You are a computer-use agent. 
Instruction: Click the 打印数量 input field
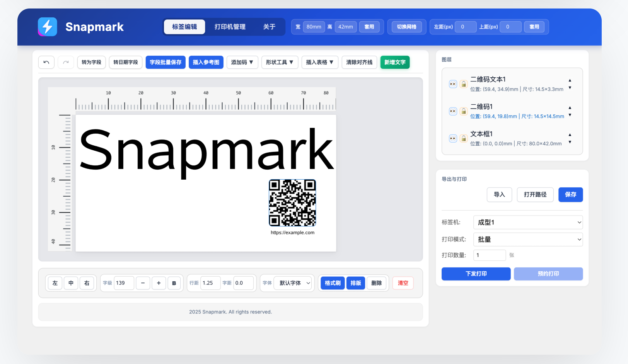[x=490, y=255]
